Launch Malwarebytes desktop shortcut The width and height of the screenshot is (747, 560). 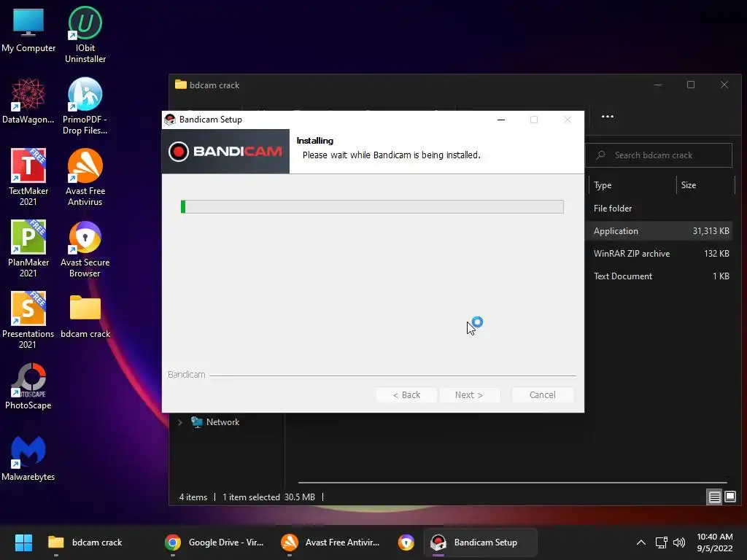pyautogui.click(x=28, y=458)
